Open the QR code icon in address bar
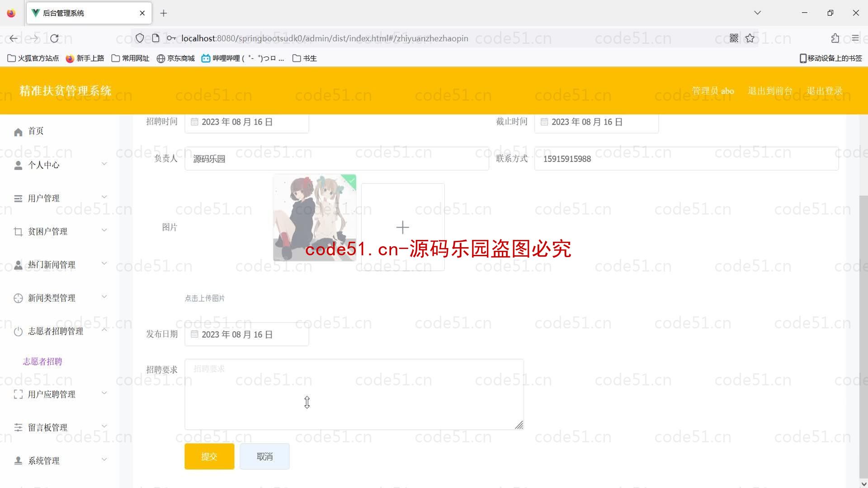This screenshot has height=488, width=868. pos(734,38)
